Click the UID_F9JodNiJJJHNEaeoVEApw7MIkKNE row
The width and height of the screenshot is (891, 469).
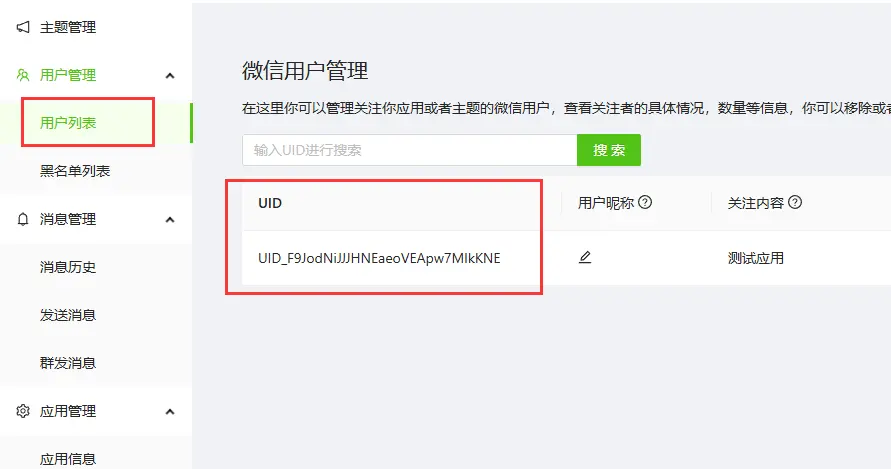pyautogui.click(x=567, y=258)
